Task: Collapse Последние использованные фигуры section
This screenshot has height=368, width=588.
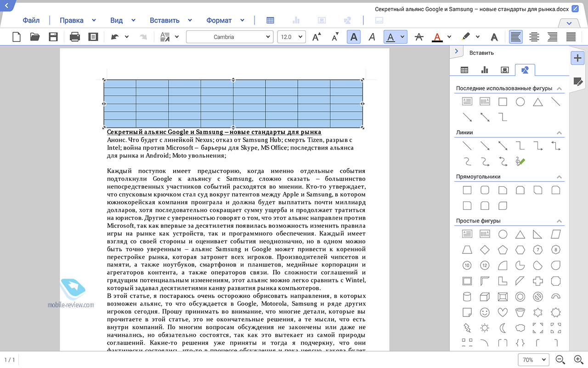Action: tap(559, 88)
